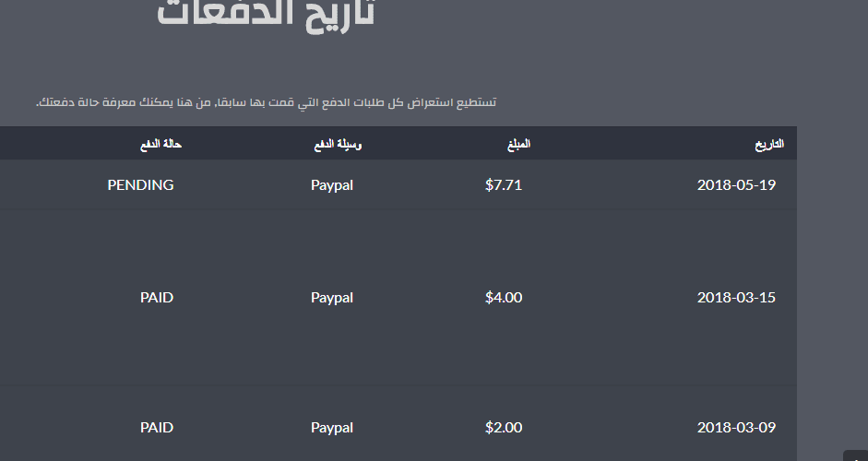Select the 2018-03-15 date cell
The width and height of the screenshot is (868, 461).
coord(736,297)
